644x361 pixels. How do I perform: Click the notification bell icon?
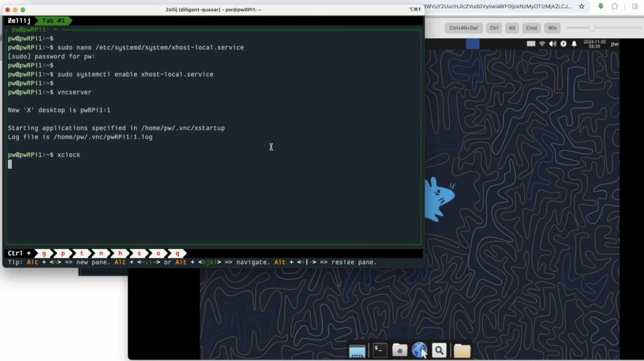[x=574, y=44]
